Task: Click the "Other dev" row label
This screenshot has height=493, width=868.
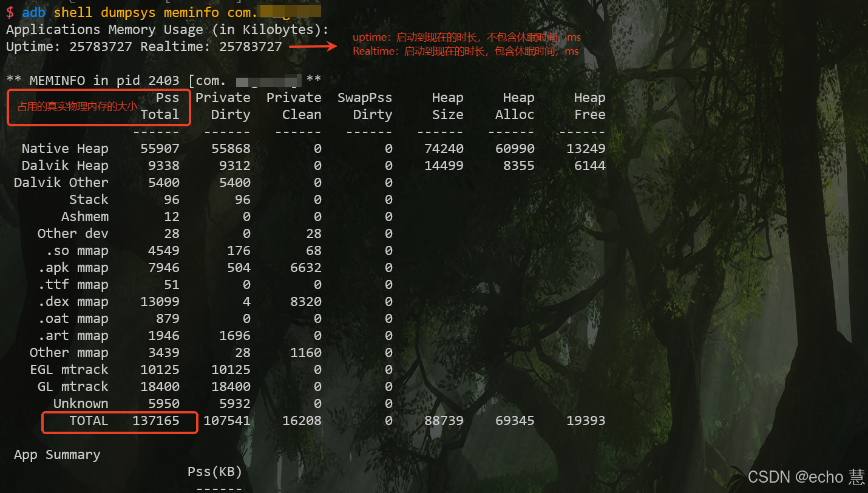Action: (73, 233)
